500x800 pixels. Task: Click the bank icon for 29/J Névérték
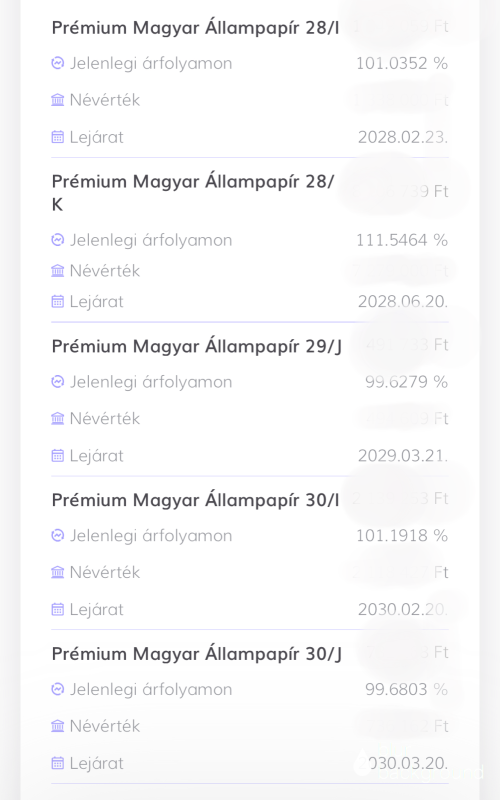coord(58,418)
